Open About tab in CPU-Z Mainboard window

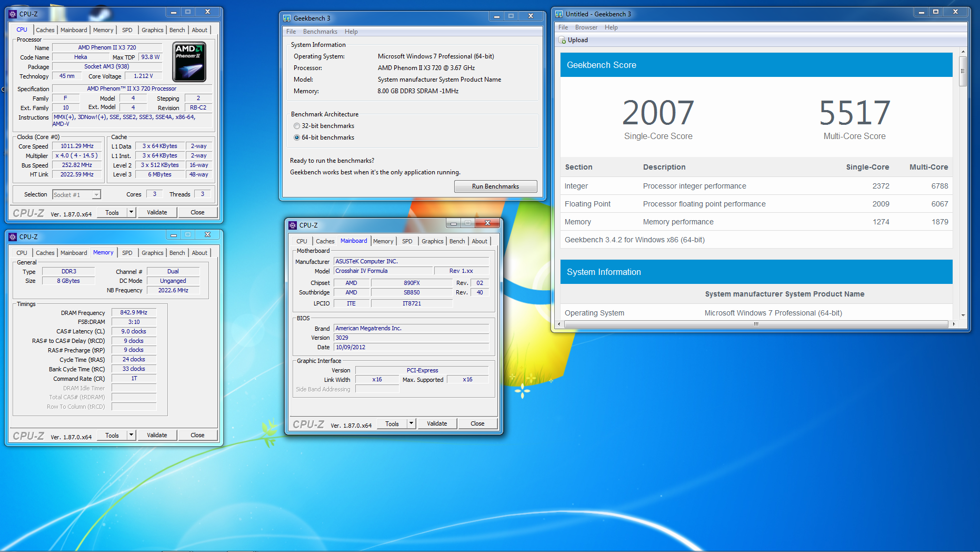click(479, 241)
